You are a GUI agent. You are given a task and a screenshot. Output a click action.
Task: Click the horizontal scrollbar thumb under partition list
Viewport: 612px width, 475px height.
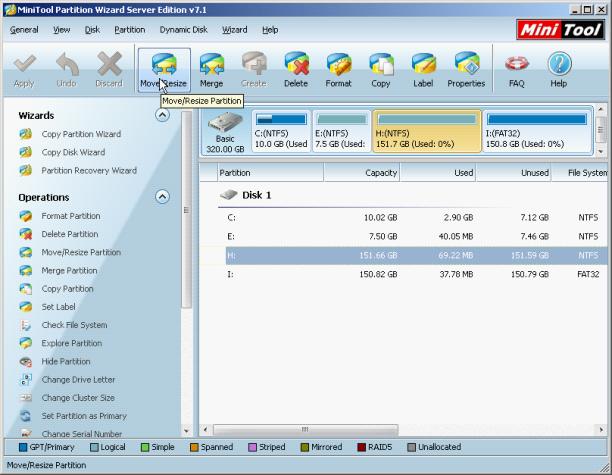306,430
